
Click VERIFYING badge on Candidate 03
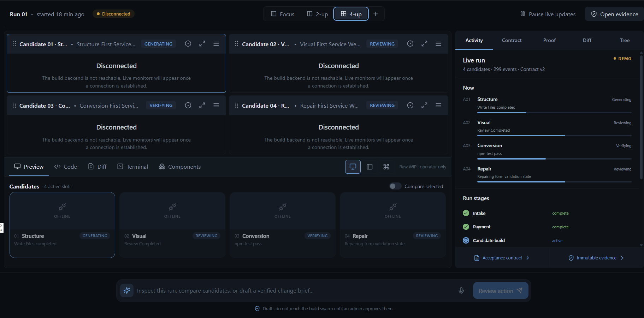(161, 105)
